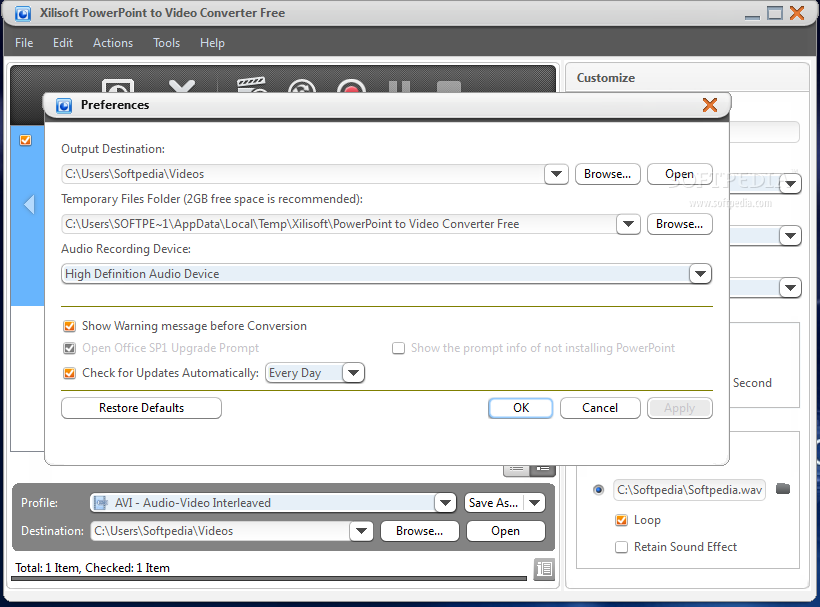Image resolution: width=820 pixels, height=607 pixels.
Task: Click the Softpedia.wav audio path field
Action: coord(689,490)
